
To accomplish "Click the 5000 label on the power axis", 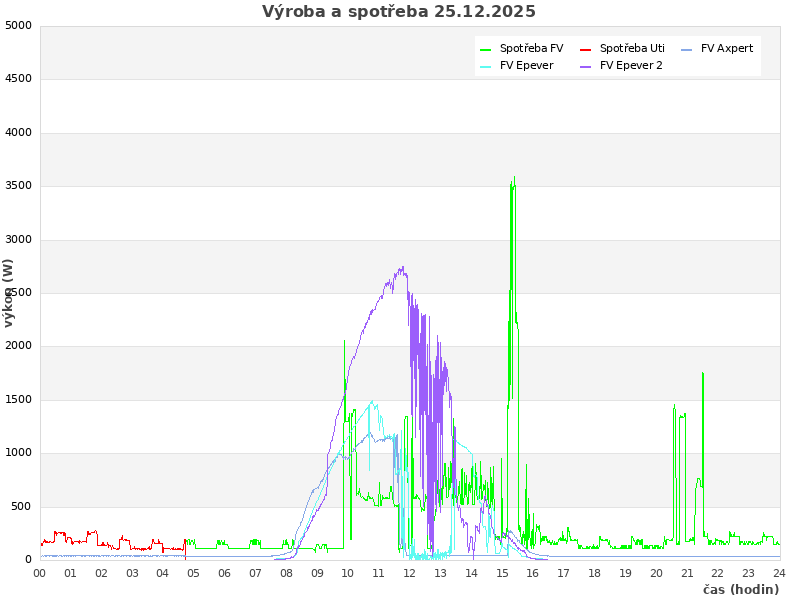I will 18,25.
